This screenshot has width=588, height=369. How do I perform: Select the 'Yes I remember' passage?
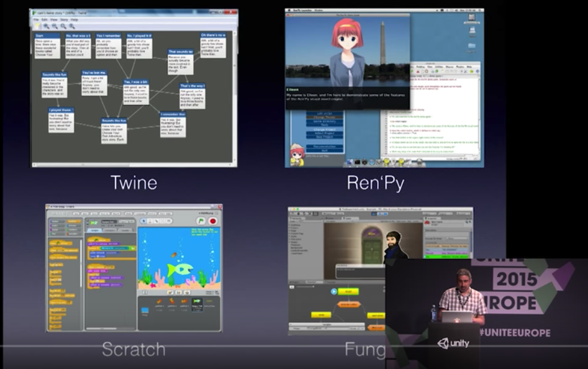(x=109, y=45)
